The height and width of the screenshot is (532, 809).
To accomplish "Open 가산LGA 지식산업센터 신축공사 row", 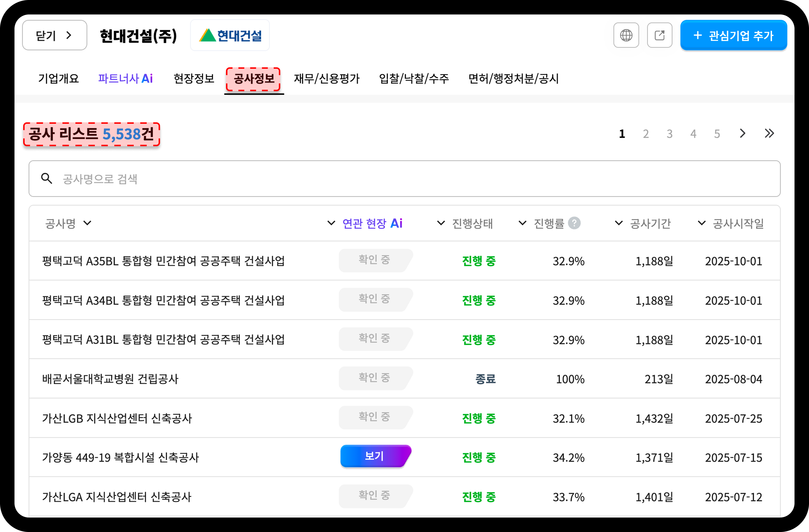I will (x=405, y=497).
